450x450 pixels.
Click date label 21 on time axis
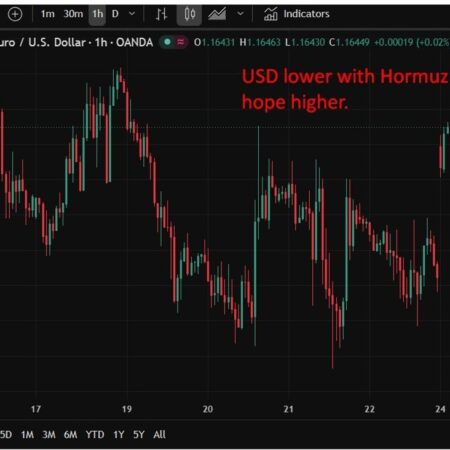[289, 409]
